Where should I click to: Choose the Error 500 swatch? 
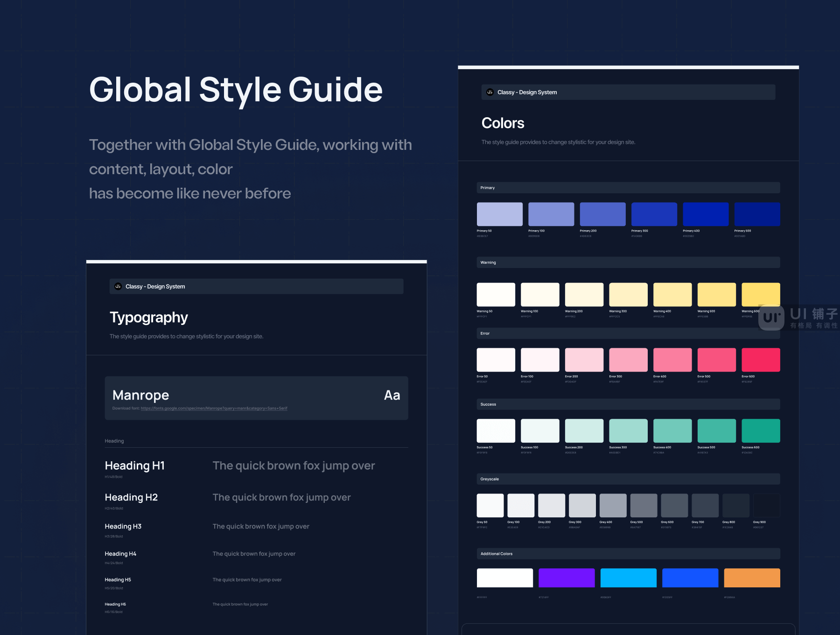click(717, 360)
